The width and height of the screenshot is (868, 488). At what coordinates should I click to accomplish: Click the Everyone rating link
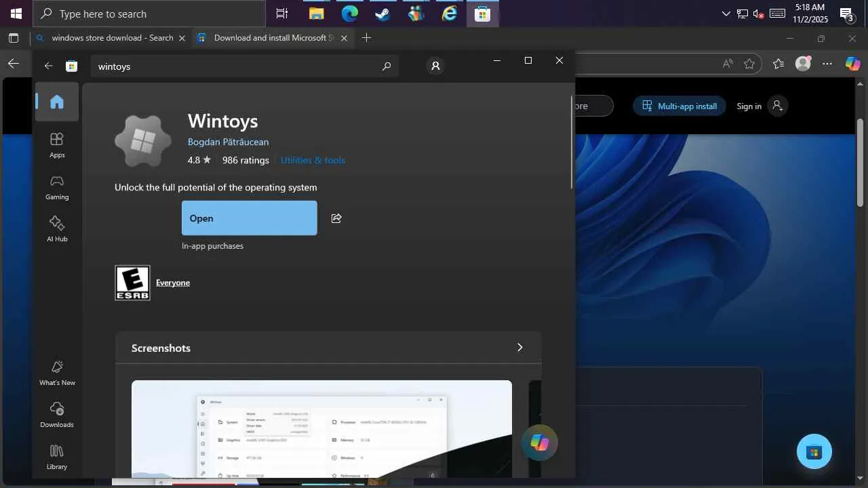tap(173, 283)
